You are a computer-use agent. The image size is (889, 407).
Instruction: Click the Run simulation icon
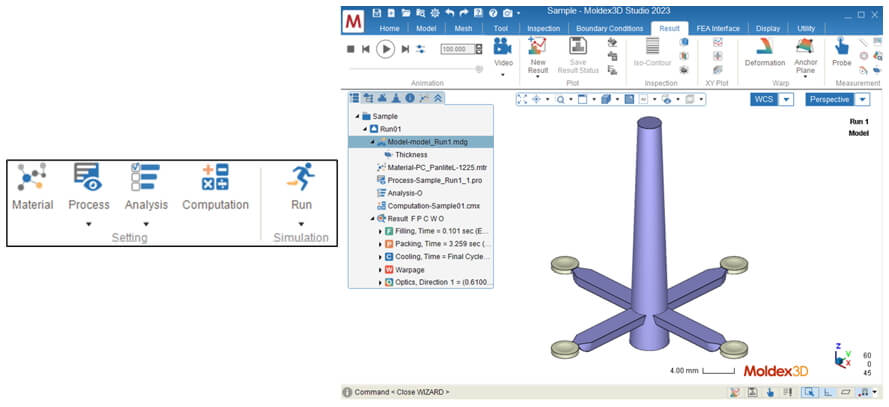pyautogui.click(x=300, y=176)
